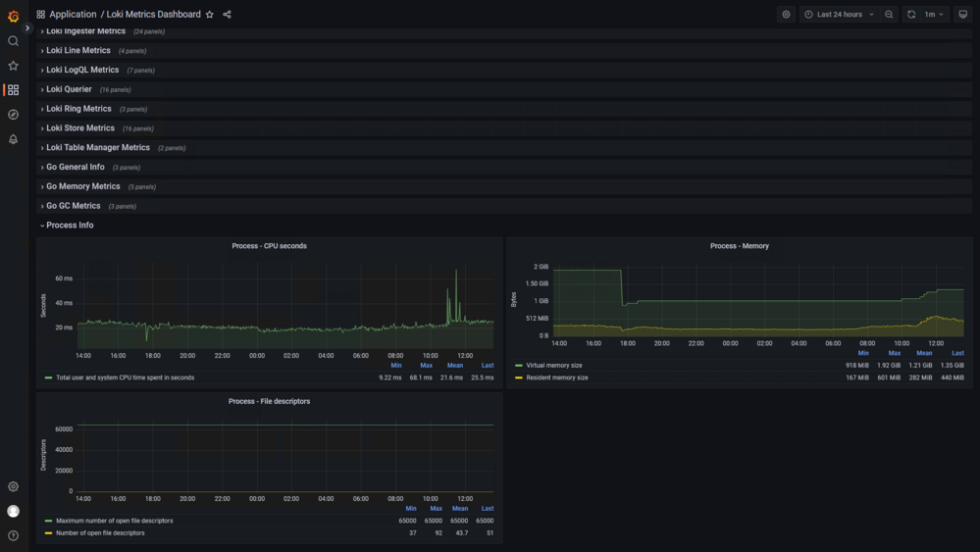Toggle Number of open file descriptors series
Image resolution: width=980 pixels, height=552 pixels.
coord(100,533)
